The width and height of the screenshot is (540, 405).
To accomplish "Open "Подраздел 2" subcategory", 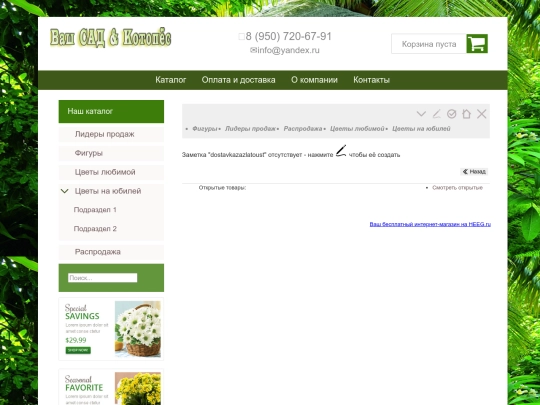I will click(x=95, y=229).
